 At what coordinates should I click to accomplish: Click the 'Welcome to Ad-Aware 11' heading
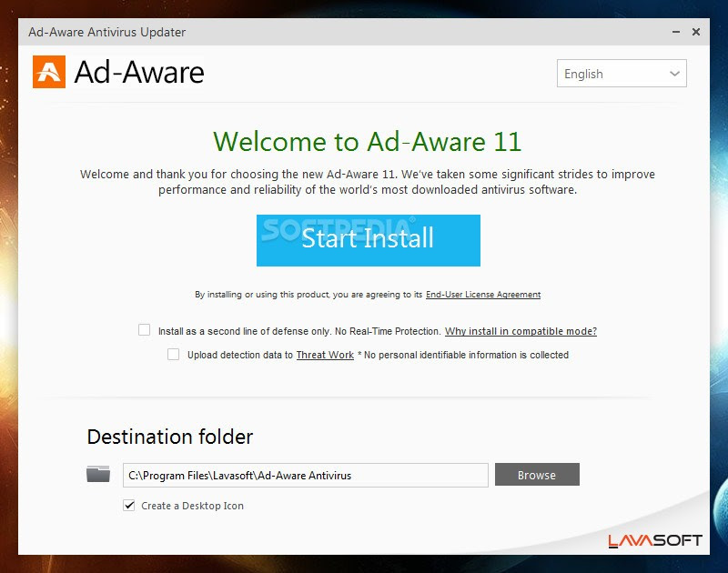coord(368,142)
